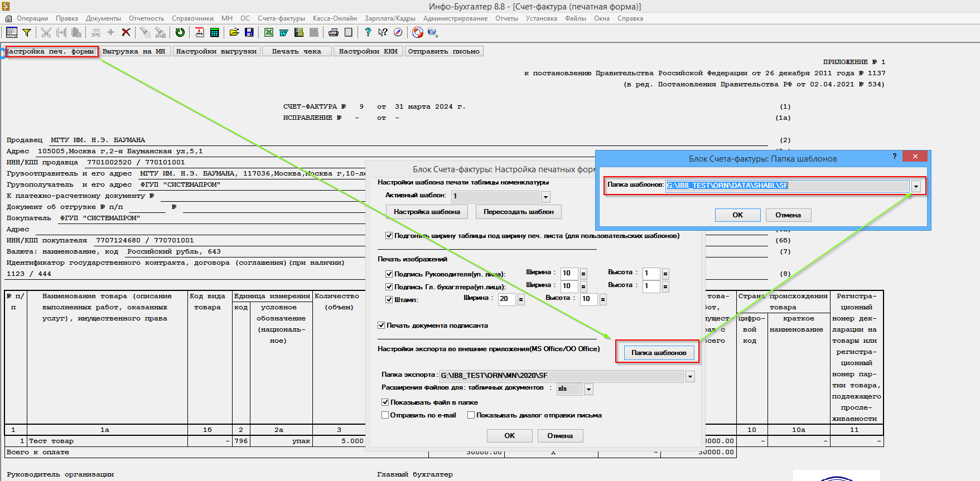Viewport: 980px width, 481px height.
Task: Click the lifebuoy support icon
Action: (x=418, y=32)
